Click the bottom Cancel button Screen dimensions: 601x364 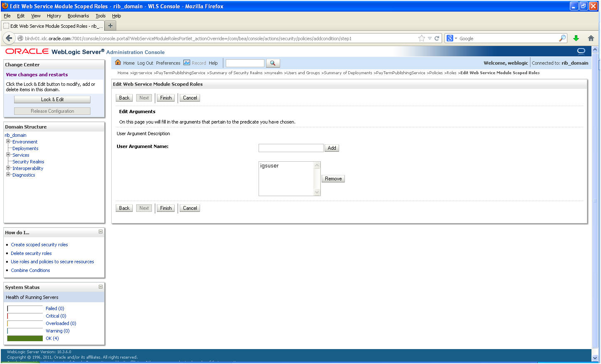click(x=190, y=208)
